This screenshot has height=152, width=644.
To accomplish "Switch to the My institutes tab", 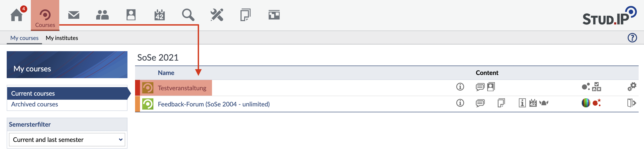I will coord(62,38).
